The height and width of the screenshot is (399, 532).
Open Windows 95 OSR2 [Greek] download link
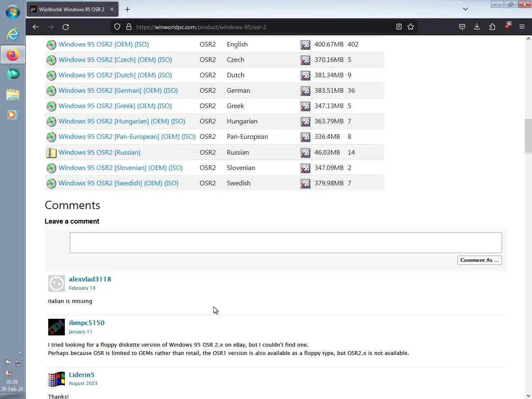[x=115, y=106]
